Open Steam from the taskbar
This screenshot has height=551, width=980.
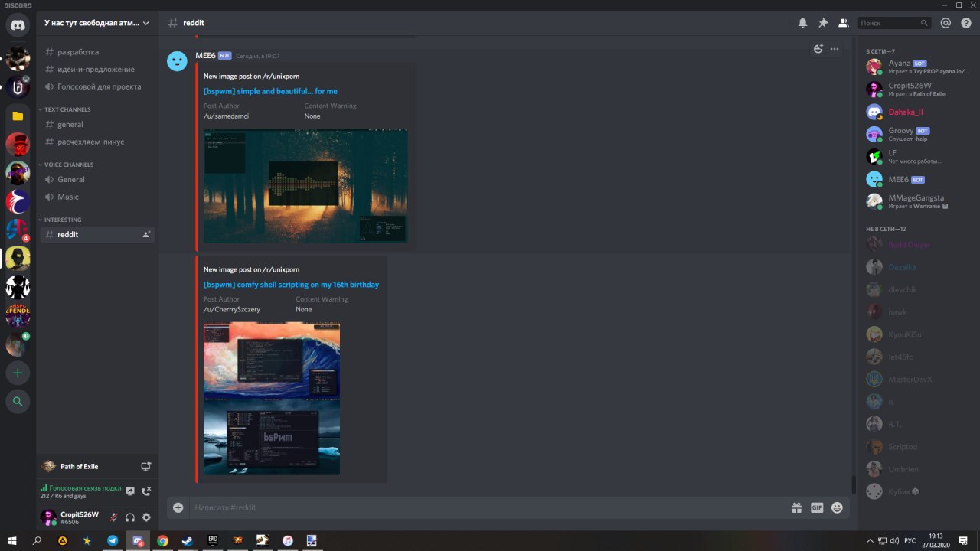(187, 540)
